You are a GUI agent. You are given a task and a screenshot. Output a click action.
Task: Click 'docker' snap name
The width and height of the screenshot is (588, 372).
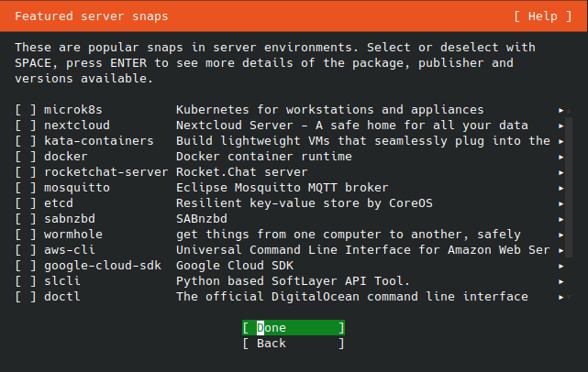click(x=66, y=157)
